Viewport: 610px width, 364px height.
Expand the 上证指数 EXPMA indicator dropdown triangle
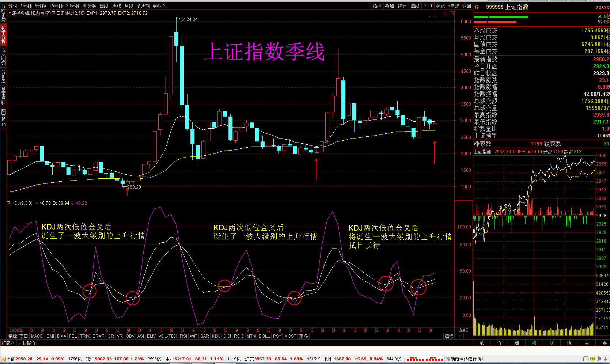coord(54,13)
